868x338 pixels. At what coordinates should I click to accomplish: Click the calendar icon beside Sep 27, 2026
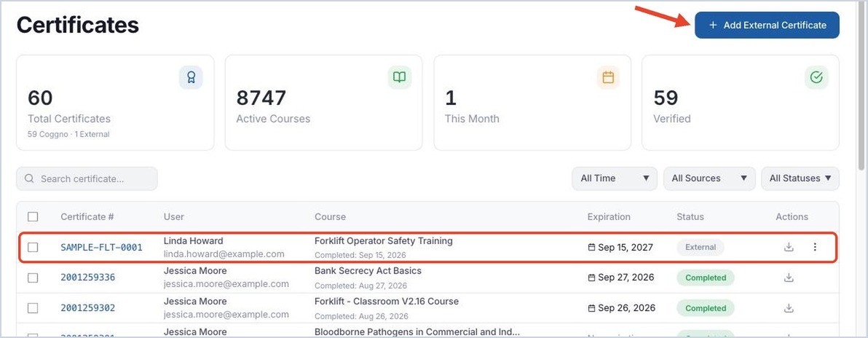tap(591, 277)
